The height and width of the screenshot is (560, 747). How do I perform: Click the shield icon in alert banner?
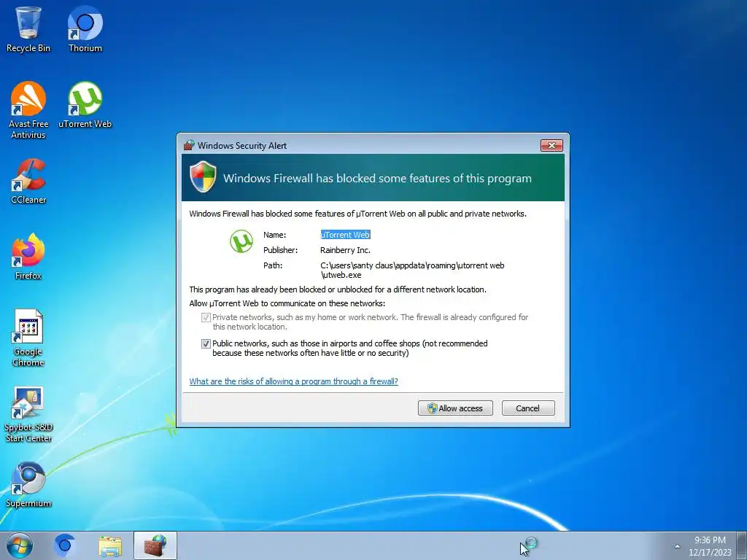pyautogui.click(x=203, y=176)
